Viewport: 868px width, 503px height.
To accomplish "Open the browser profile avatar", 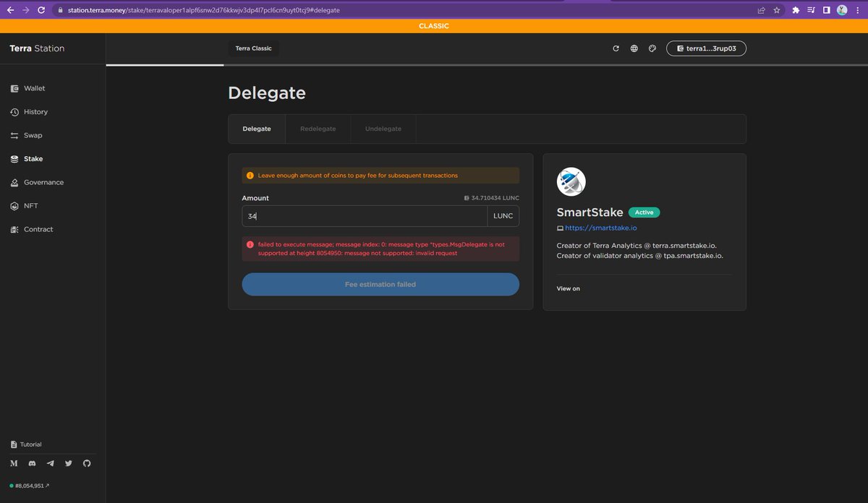I will coord(842,10).
